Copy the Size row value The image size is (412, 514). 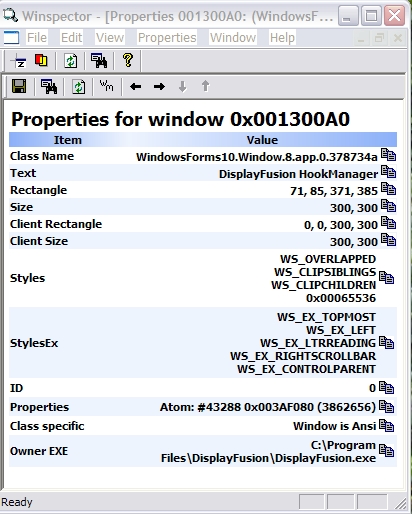(x=388, y=206)
